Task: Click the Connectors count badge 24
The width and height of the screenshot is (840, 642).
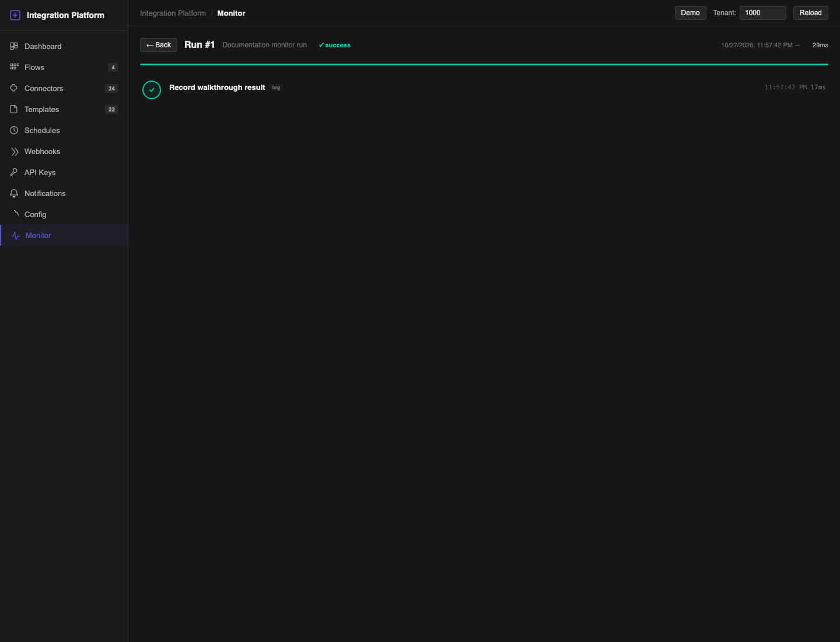Action: 111,88
